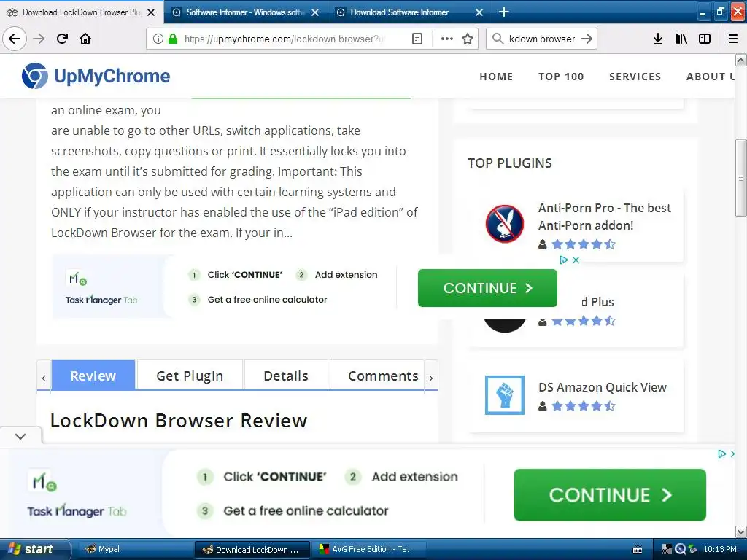Image resolution: width=747 pixels, height=560 pixels.
Task: Click the scrollbar up arrow
Action: (x=740, y=60)
